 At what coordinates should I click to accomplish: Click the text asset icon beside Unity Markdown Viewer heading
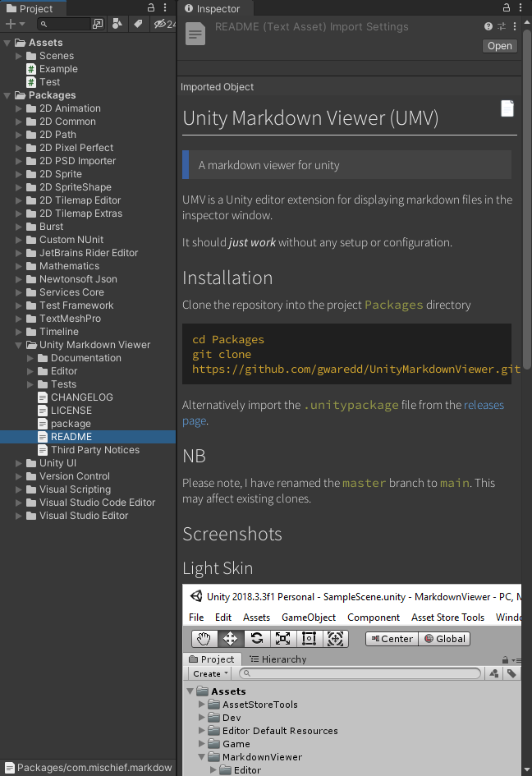point(507,108)
